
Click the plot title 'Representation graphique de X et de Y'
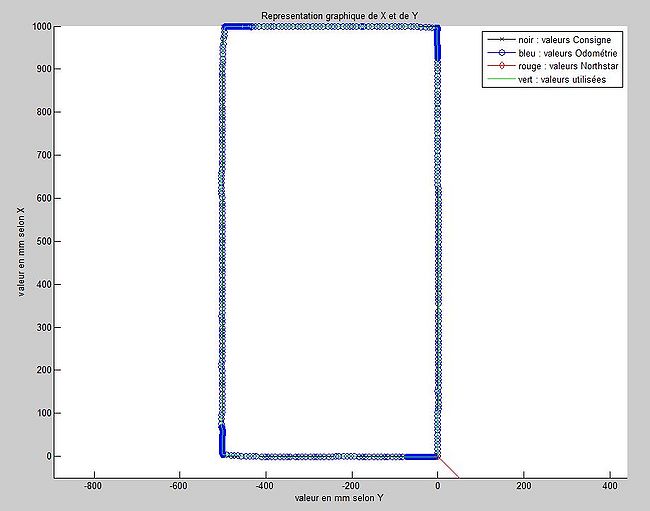click(x=339, y=16)
